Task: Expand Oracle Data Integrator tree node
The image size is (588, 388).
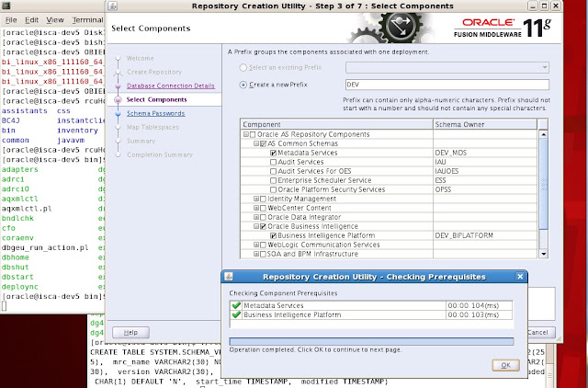Action: pos(256,217)
